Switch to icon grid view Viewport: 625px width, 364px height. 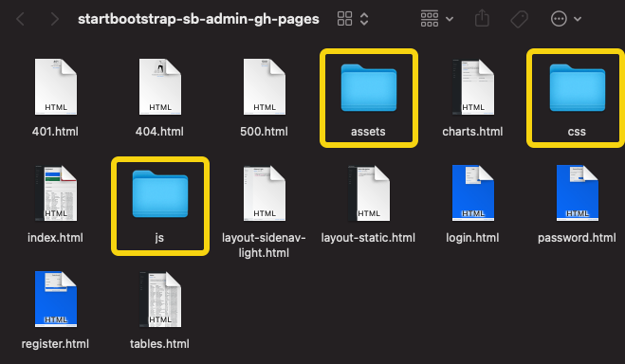(344, 19)
